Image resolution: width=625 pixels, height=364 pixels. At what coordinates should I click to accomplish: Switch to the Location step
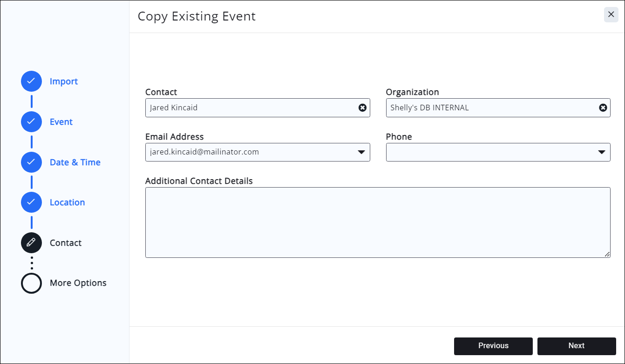67,202
